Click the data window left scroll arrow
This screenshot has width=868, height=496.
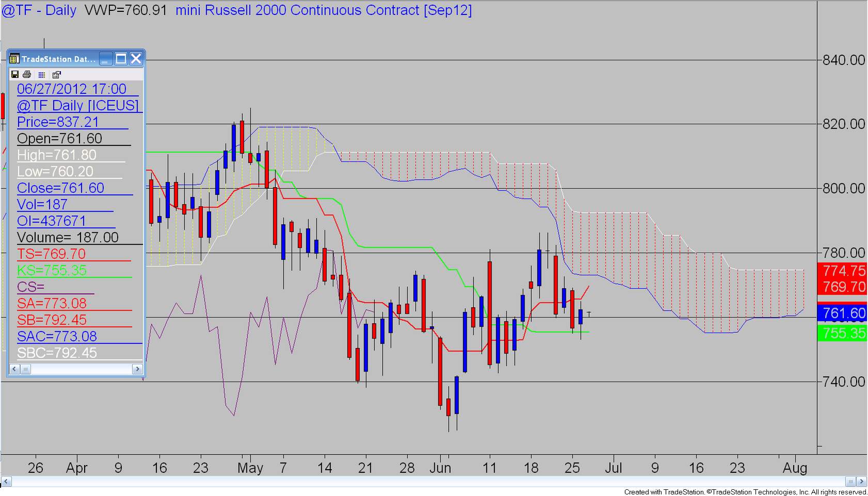[14, 369]
